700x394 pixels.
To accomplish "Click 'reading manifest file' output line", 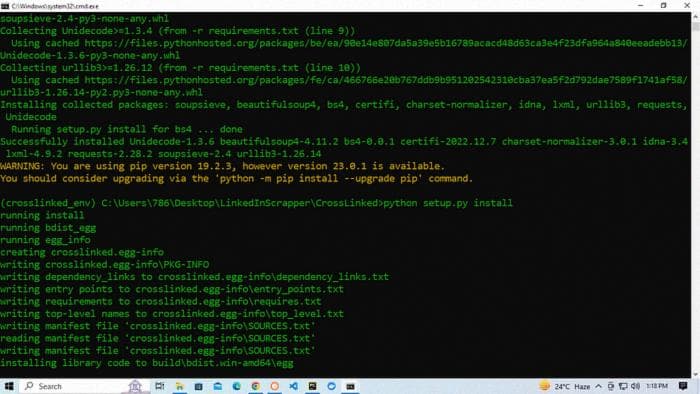I will [157, 338].
